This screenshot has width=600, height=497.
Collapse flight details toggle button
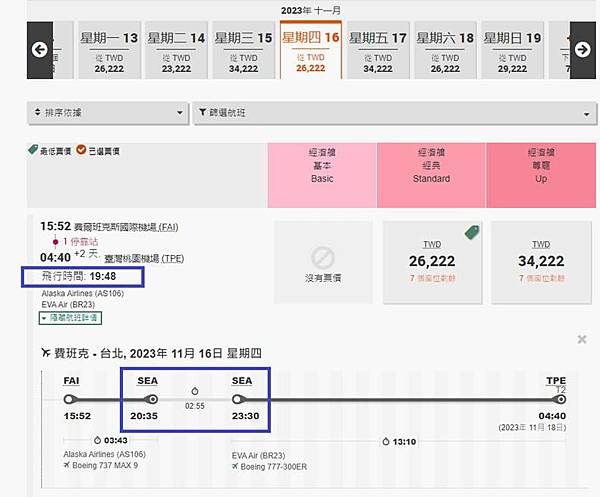[70, 318]
